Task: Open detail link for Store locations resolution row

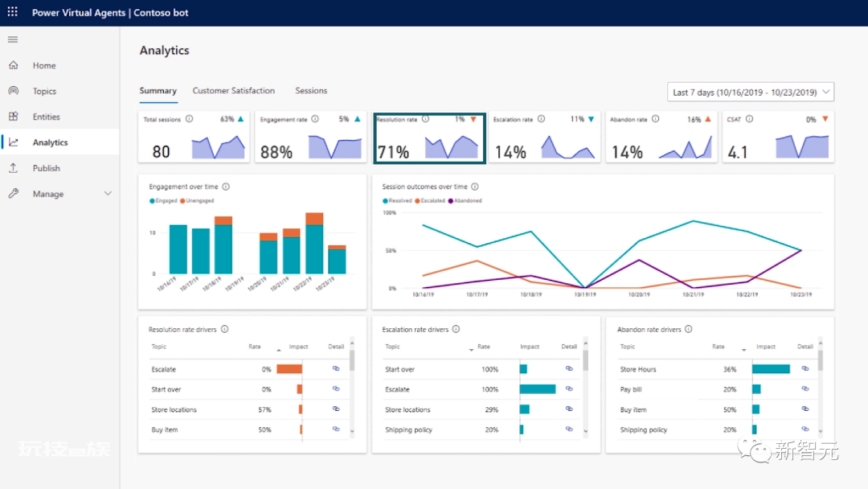Action: tap(336, 409)
